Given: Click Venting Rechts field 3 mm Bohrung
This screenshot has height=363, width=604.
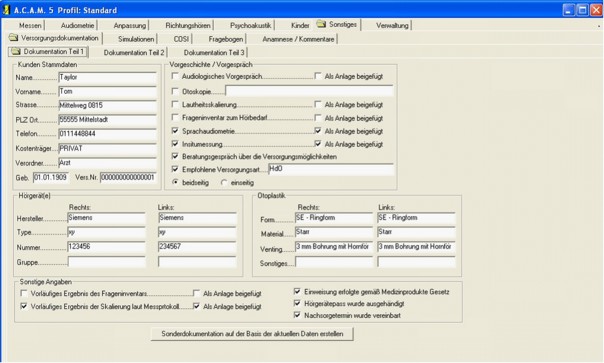Looking at the screenshot, I should coord(334,247).
